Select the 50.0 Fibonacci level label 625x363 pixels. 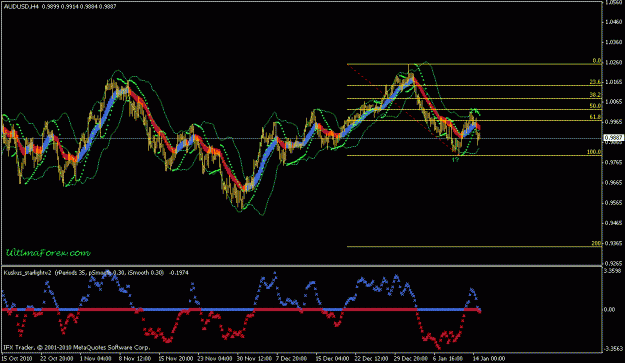(596, 106)
